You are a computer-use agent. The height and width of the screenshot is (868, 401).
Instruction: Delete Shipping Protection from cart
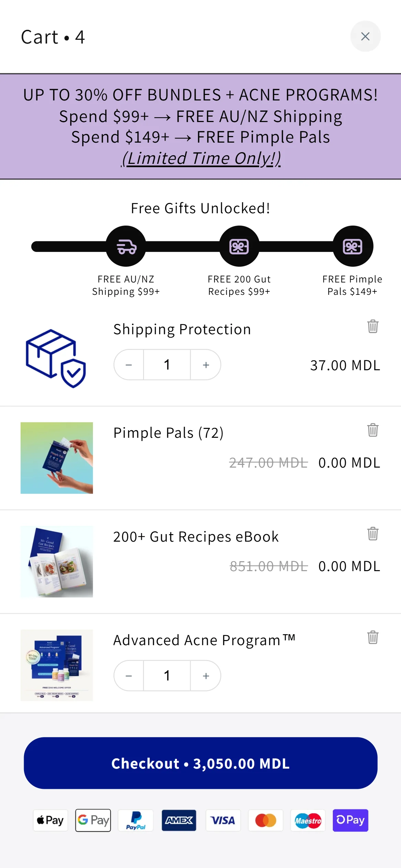373,326
